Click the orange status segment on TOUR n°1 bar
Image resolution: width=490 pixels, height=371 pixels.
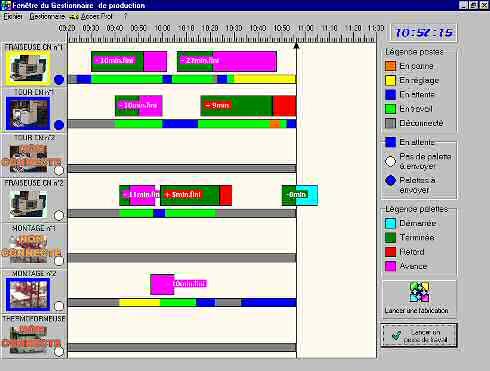pos(275,124)
